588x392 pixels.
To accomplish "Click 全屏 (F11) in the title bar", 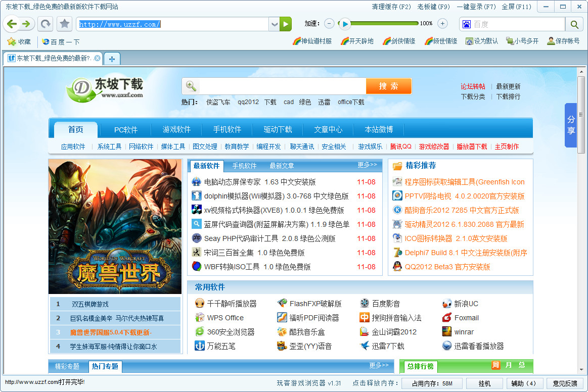I will point(516,7).
